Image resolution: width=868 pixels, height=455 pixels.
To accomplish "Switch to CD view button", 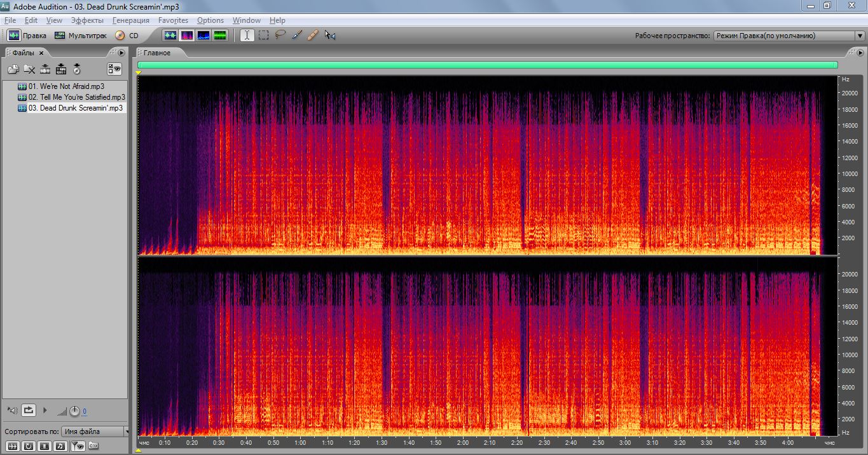I will tap(127, 36).
